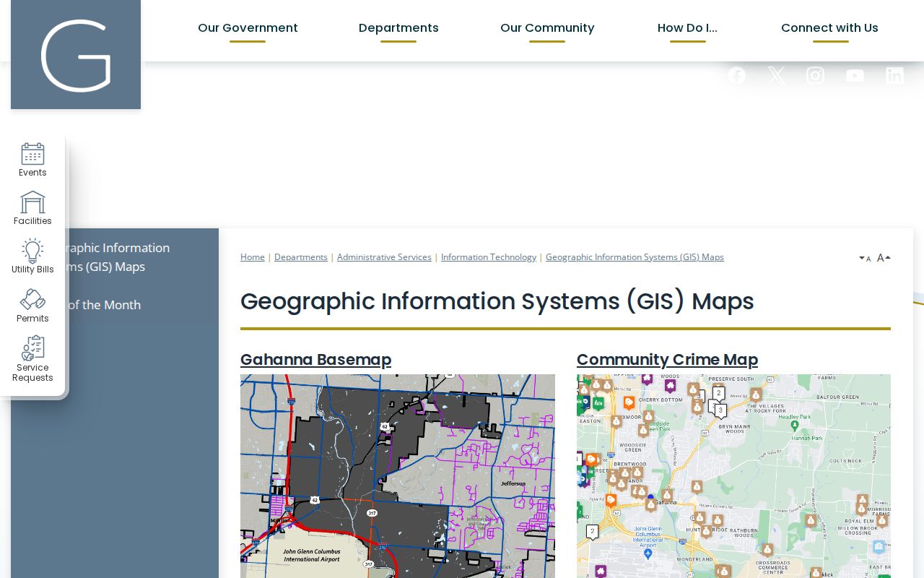Open the Our Government menu
The width and height of the screenshot is (924, 578).
(x=248, y=28)
